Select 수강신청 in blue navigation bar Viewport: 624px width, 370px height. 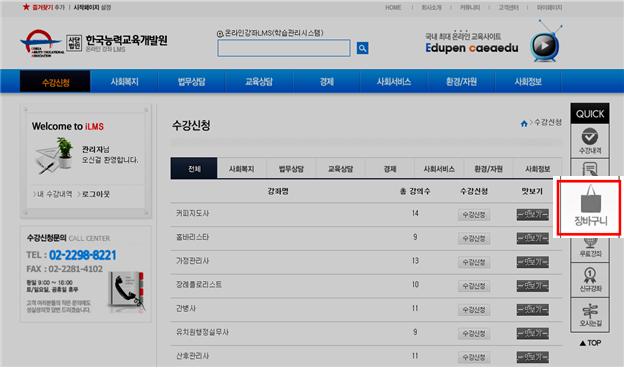[x=55, y=82]
